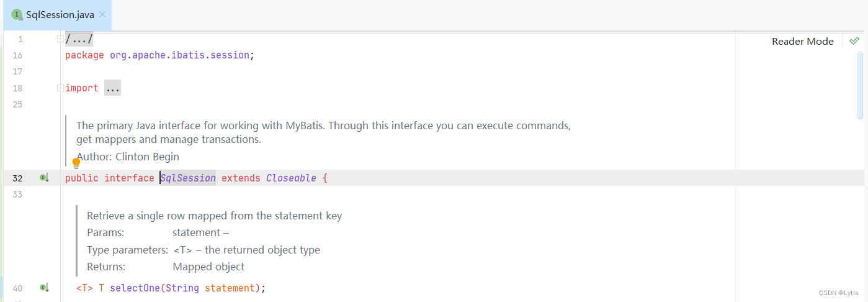868x302 pixels.
Task: Click the yellow intention light bulb icon
Action: pos(77,163)
